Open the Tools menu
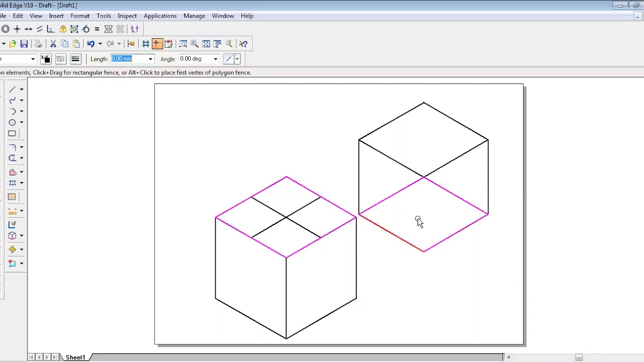 [x=104, y=16]
